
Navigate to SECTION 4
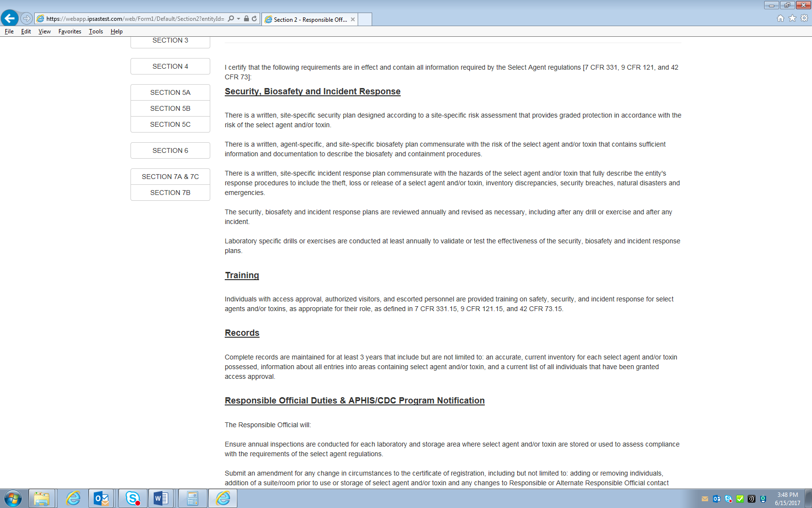(x=170, y=66)
